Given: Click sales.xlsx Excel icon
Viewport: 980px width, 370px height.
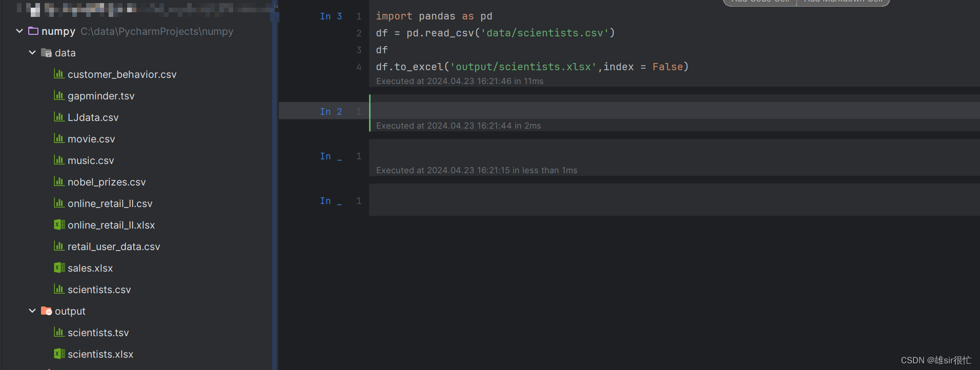Looking at the screenshot, I should (x=59, y=268).
